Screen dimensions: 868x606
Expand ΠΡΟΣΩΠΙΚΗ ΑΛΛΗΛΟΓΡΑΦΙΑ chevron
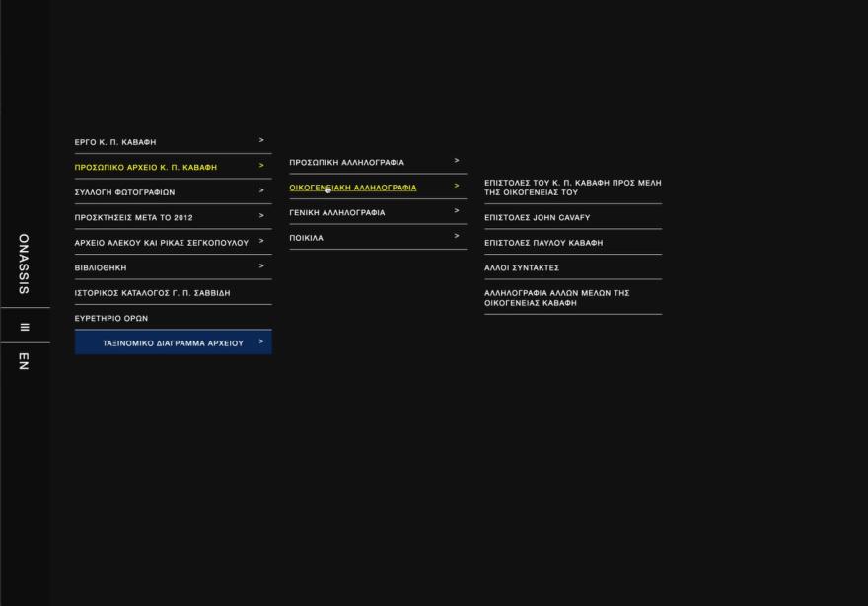coord(457,161)
